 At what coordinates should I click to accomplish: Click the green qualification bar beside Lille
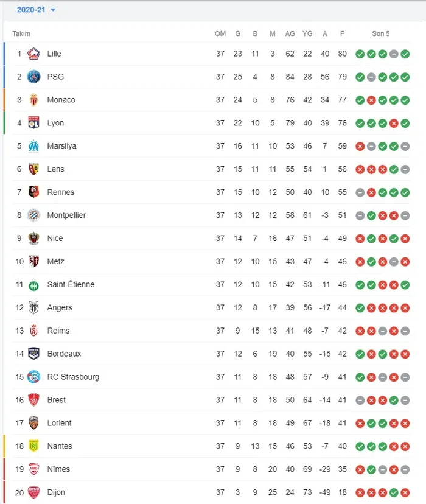click(5, 54)
